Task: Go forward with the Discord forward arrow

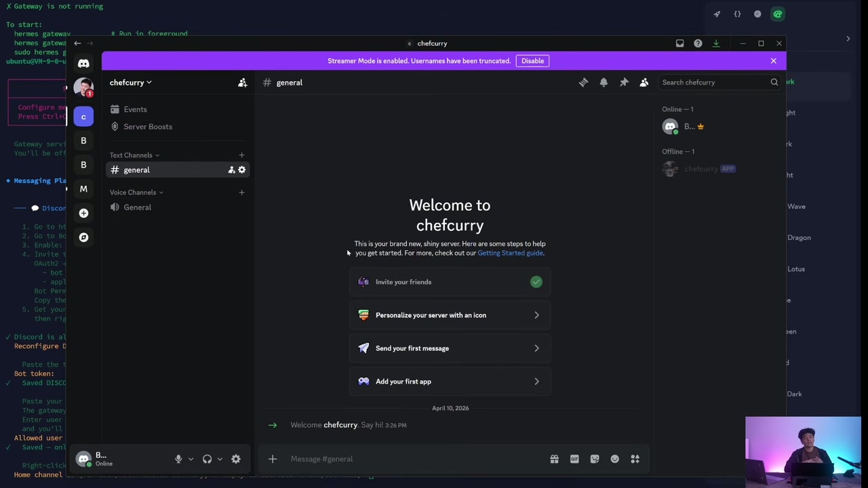Action: point(90,43)
